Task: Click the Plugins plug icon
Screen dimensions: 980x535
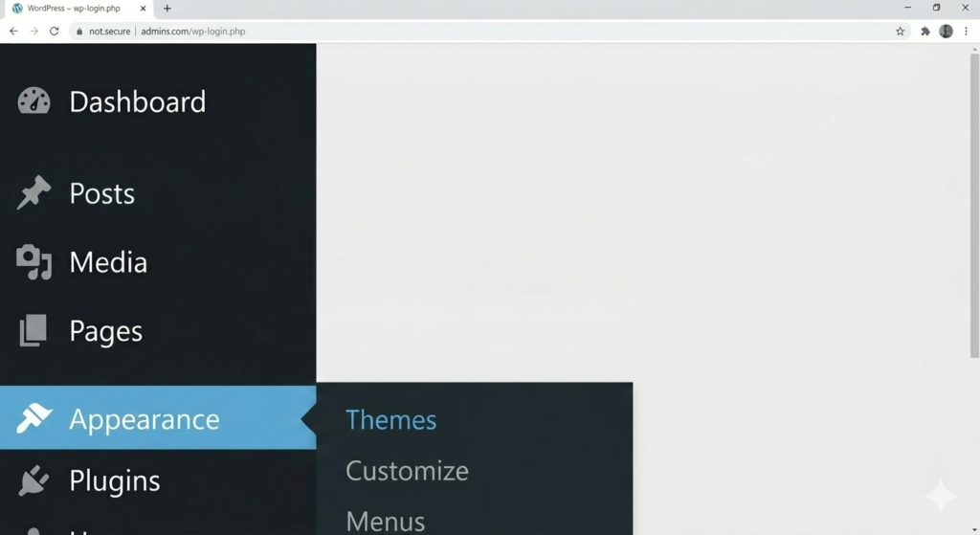Action: tap(33, 480)
